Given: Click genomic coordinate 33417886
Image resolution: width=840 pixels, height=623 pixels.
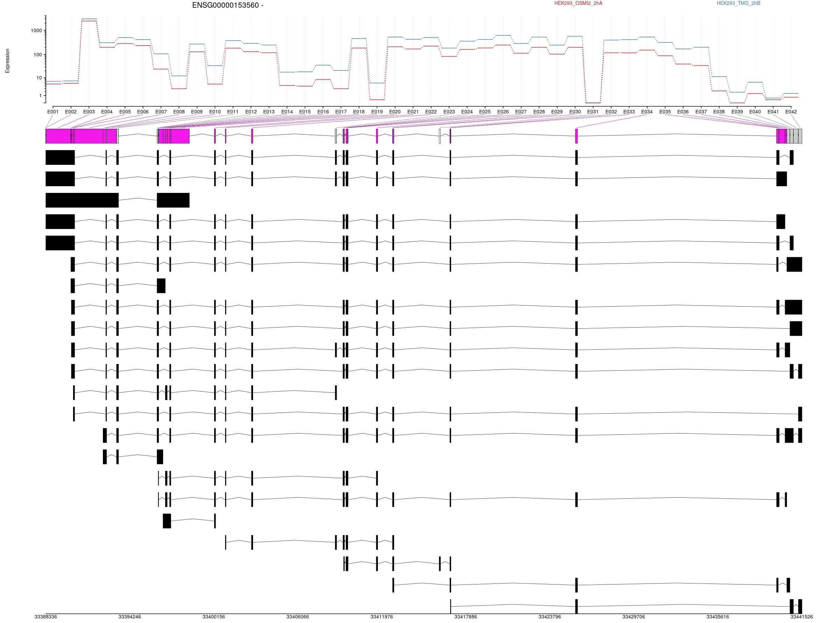Looking at the screenshot, I should (465, 617).
